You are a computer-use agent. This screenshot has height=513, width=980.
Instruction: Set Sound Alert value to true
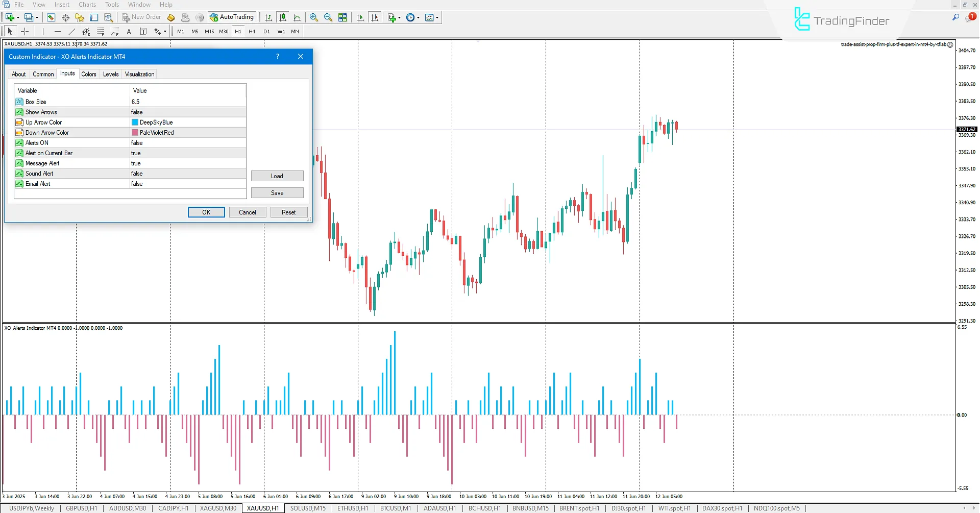187,173
